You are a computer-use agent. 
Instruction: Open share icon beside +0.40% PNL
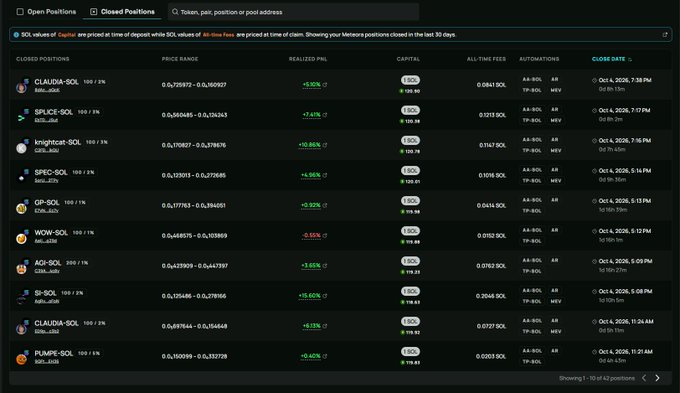(325, 356)
